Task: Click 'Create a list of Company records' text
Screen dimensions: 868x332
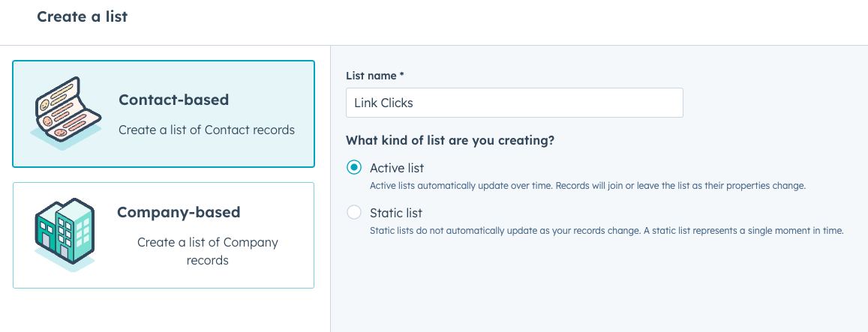Action: click(208, 251)
